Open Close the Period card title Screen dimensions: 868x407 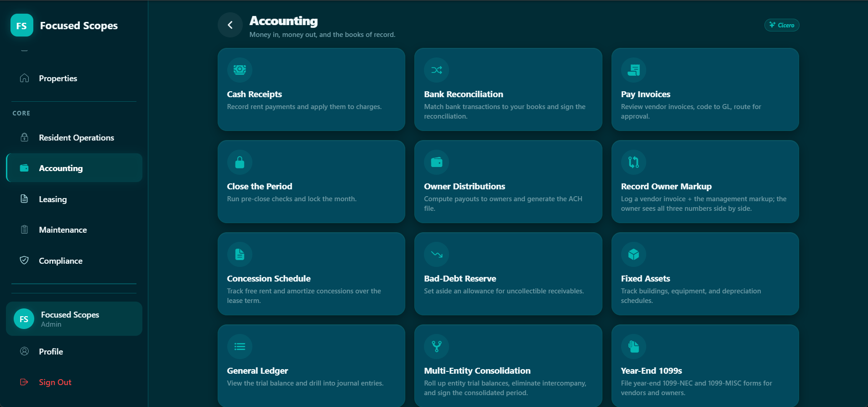[259, 186]
